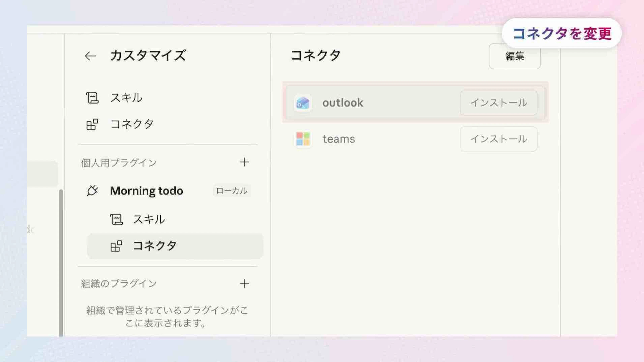Click the scroll icon under Morning todo
Screen dimensions: 644x362
[116, 219]
